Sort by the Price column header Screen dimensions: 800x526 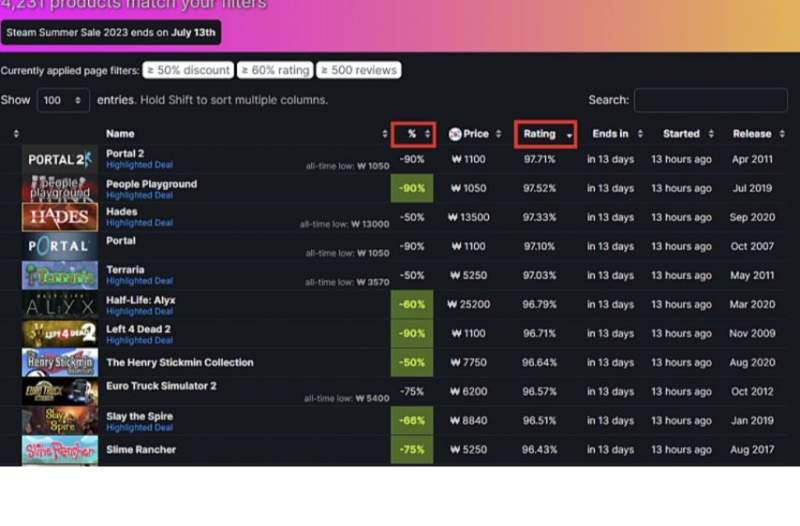pyautogui.click(x=475, y=134)
